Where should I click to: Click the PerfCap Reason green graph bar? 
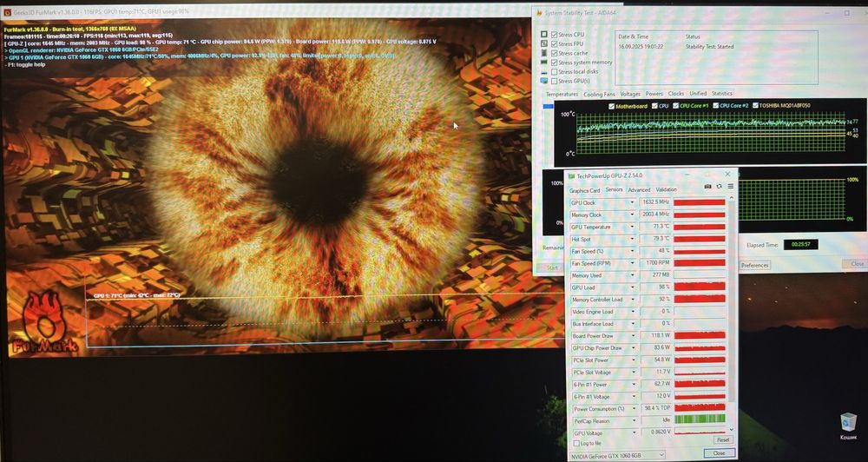click(x=699, y=419)
